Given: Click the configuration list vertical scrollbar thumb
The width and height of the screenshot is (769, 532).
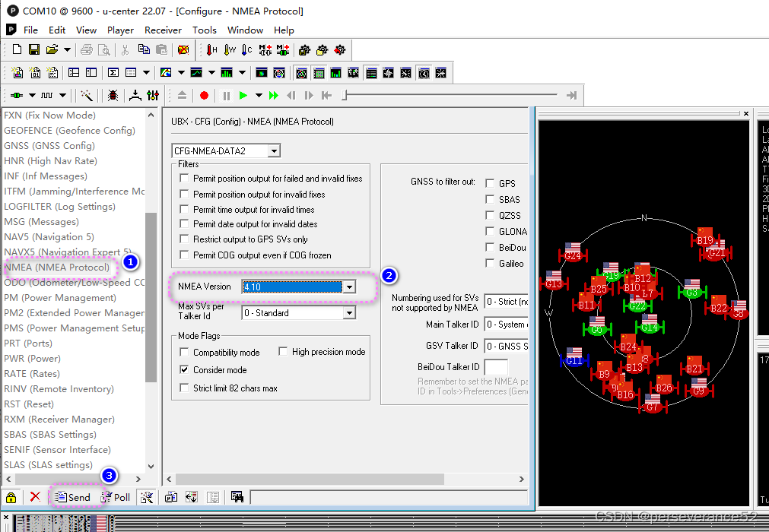Looking at the screenshot, I should pos(151,297).
